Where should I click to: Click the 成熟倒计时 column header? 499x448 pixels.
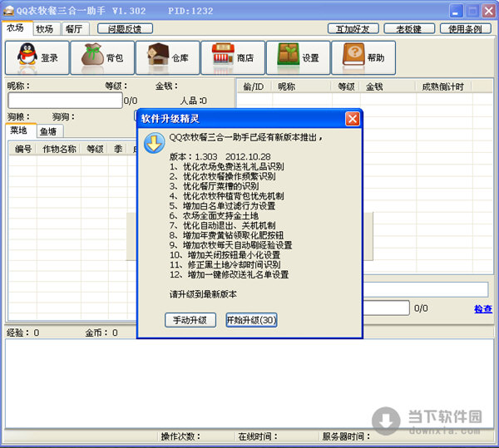point(443,86)
